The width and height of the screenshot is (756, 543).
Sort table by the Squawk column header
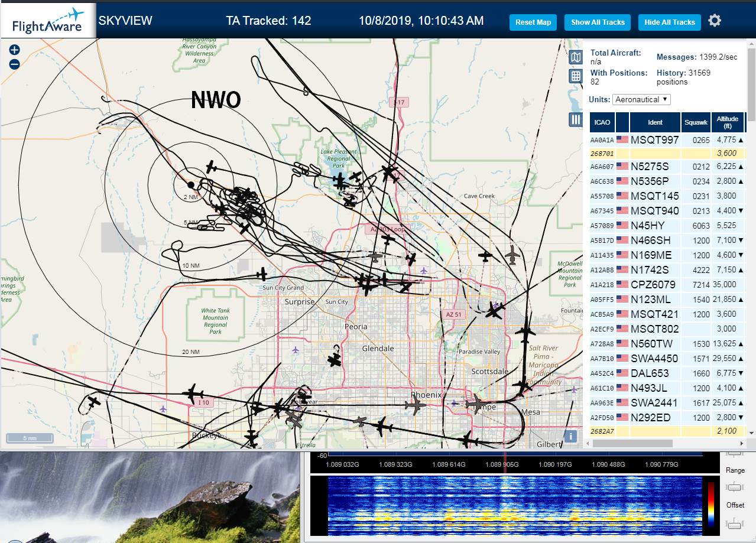696,122
